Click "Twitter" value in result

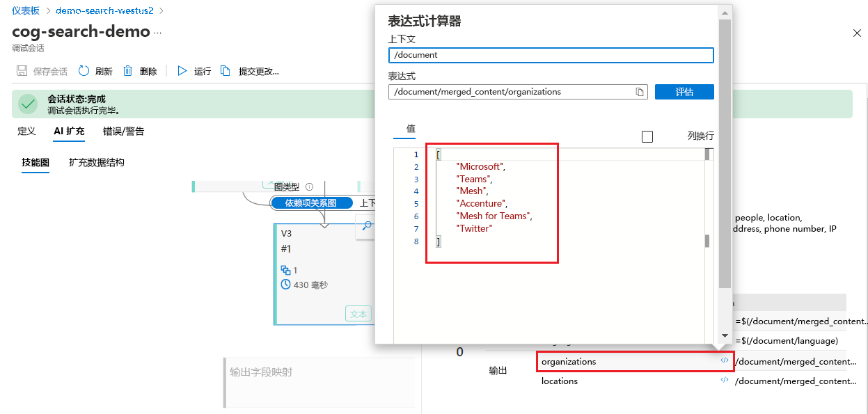click(474, 228)
